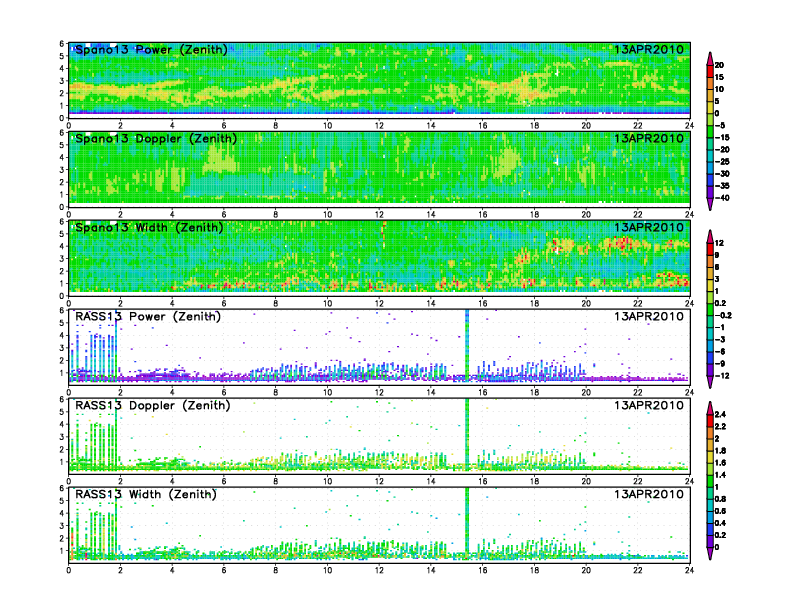Click the bottom color bar ranging 0 to 2.4

710,481
